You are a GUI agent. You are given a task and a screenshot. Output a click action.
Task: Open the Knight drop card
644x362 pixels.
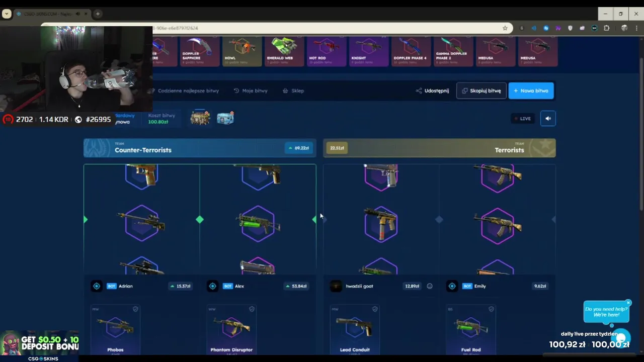369,52
